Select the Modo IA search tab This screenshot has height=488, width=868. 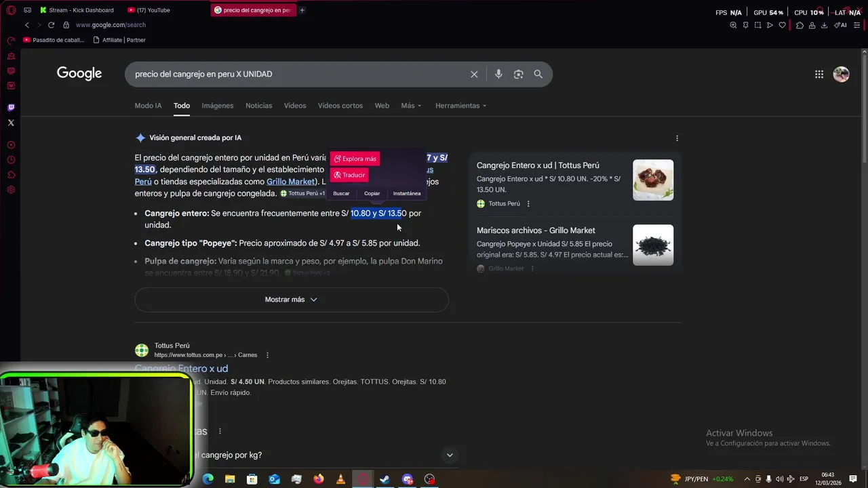[148, 106]
